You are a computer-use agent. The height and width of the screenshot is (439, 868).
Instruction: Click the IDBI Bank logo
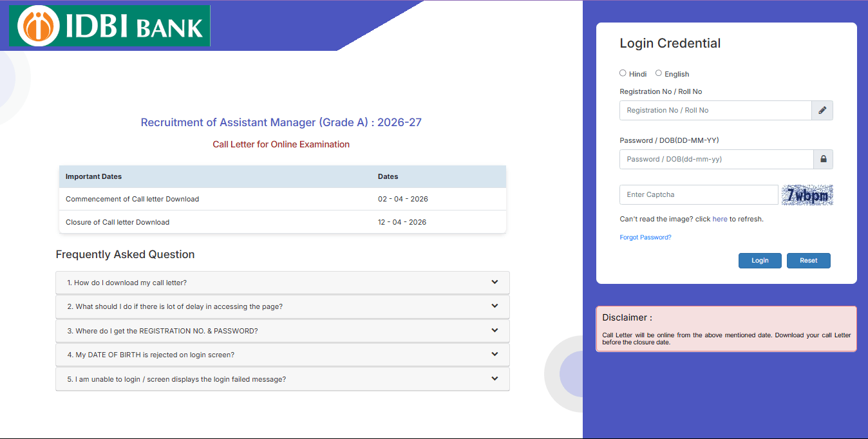coord(109,26)
